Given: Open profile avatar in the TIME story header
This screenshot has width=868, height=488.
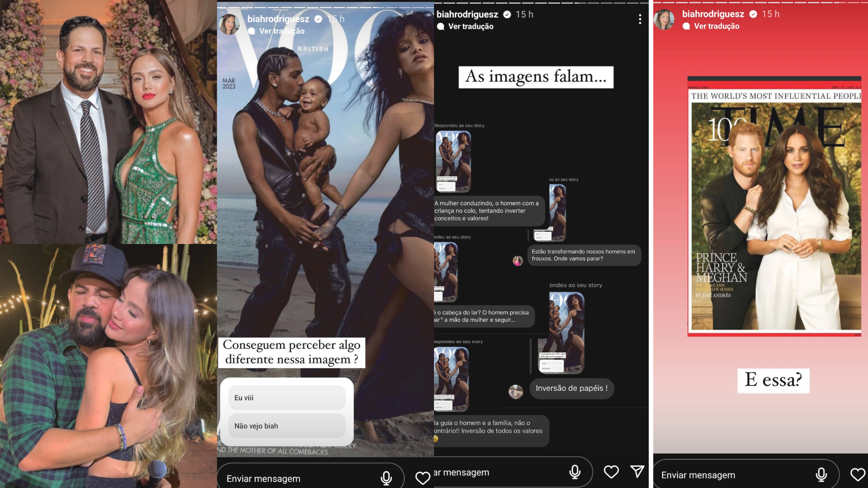Looking at the screenshot, I should pos(664,19).
